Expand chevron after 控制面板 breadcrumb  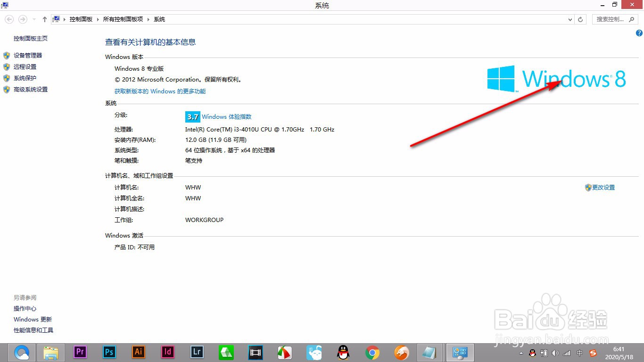[x=98, y=19]
